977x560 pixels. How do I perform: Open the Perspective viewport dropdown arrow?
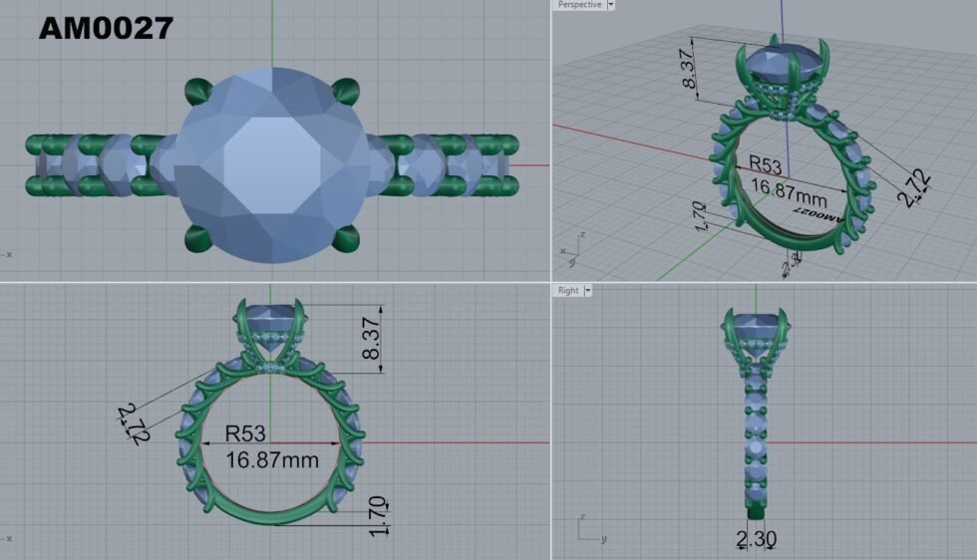611,5
